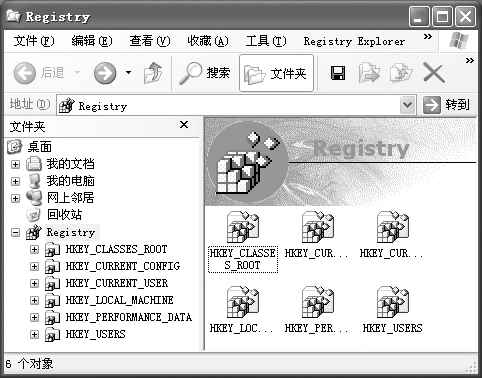Image resolution: width=482 pixels, height=378 pixels.
Task: Select HKEY_LOCAL_MACHINE tree label
Action: coord(119,300)
